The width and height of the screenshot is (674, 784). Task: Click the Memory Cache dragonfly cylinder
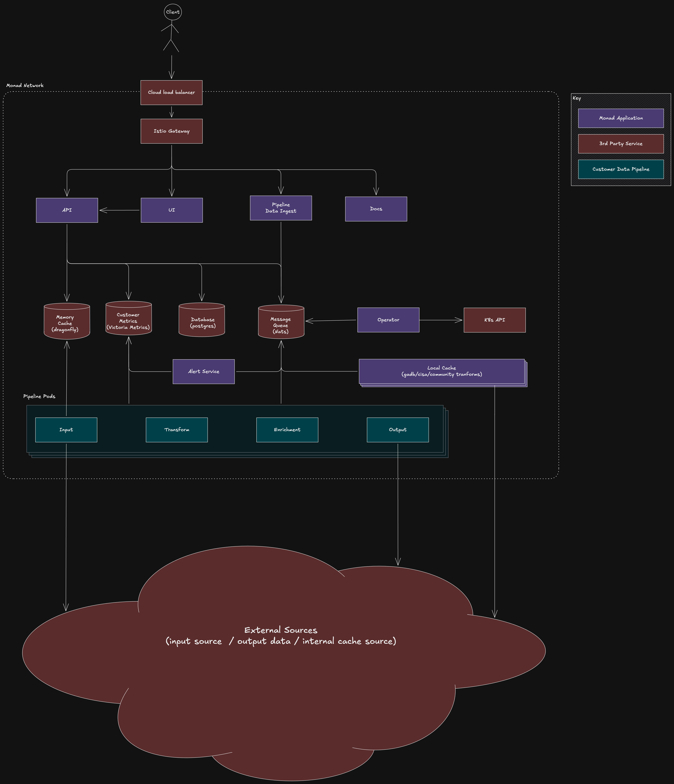[x=67, y=321]
